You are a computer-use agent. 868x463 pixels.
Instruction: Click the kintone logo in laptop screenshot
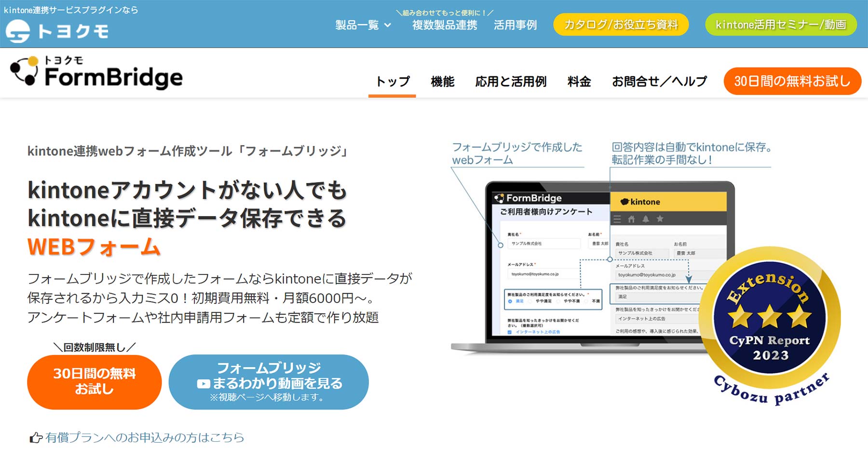tap(640, 202)
